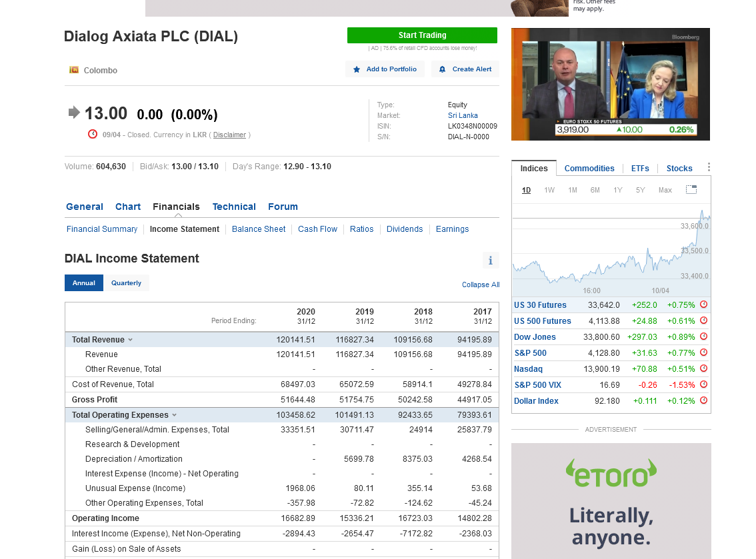Open Balance Sheet sub-tab

259,229
